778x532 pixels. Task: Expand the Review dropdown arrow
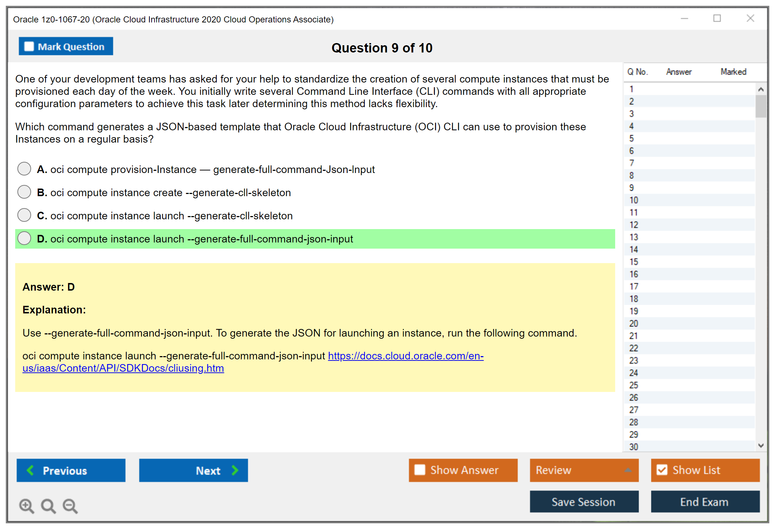pos(628,470)
